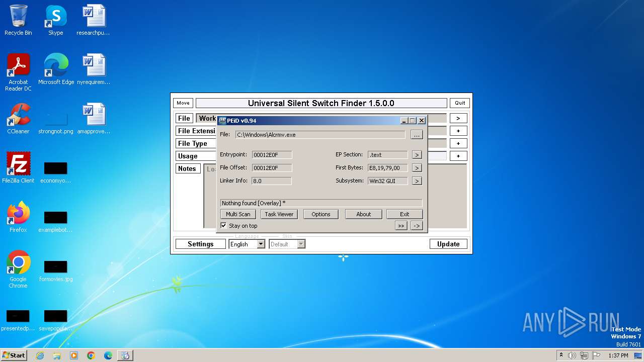Image resolution: width=644 pixels, height=362 pixels.
Task: Click the clock showing 1:37 PM
Action: (x=618, y=355)
